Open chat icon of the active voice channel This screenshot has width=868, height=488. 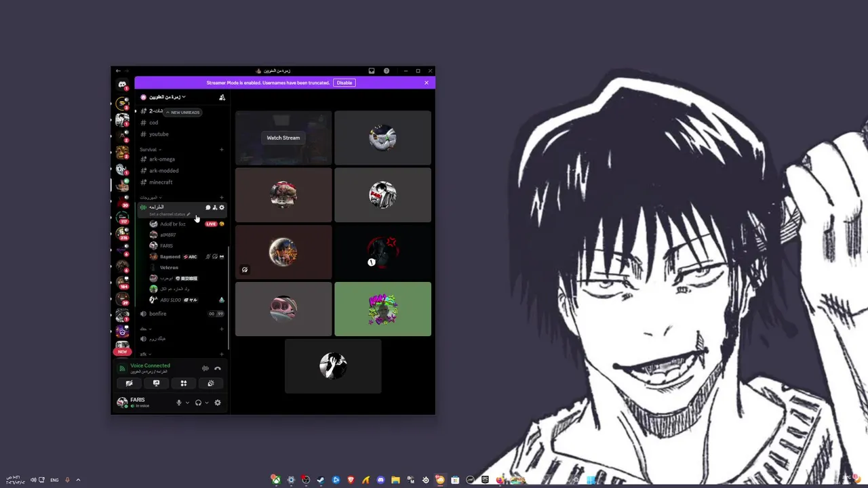[208, 207]
